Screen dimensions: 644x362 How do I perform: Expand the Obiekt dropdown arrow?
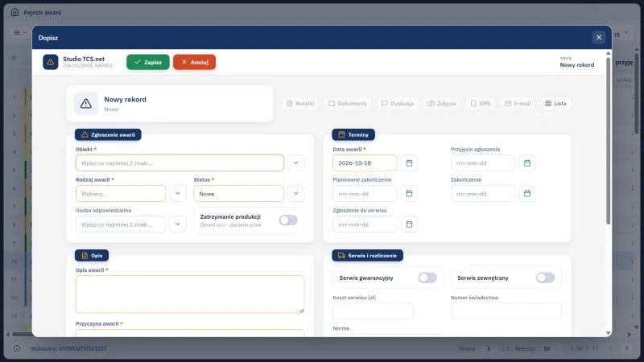click(295, 163)
